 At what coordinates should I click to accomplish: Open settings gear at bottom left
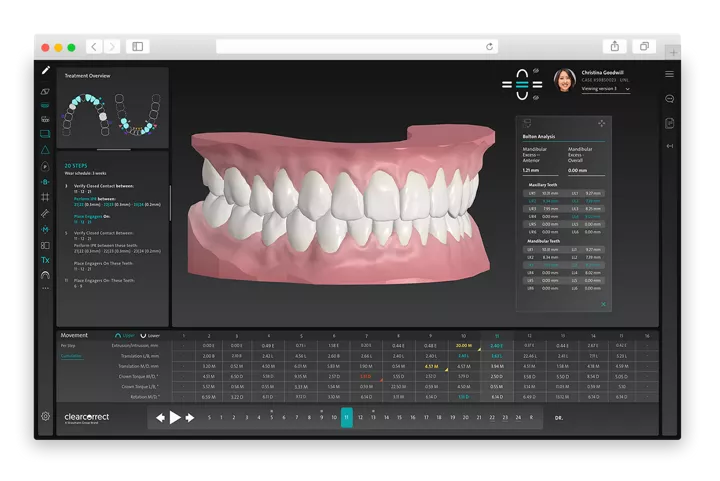[x=45, y=416]
